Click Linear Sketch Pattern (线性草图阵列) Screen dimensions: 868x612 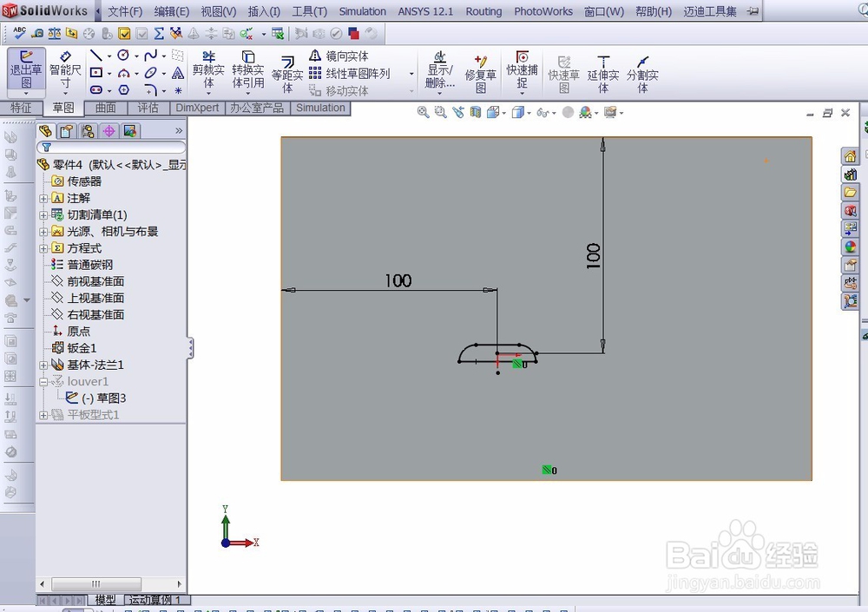pos(349,73)
